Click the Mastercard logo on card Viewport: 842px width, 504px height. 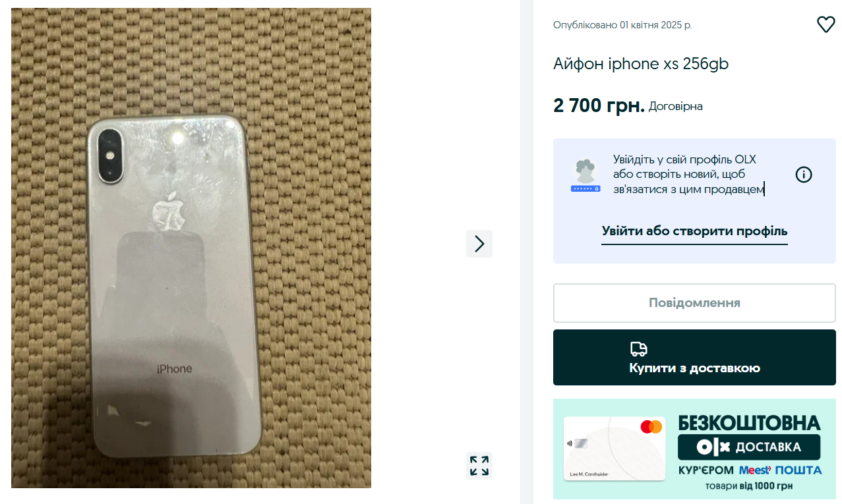click(651, 426)
